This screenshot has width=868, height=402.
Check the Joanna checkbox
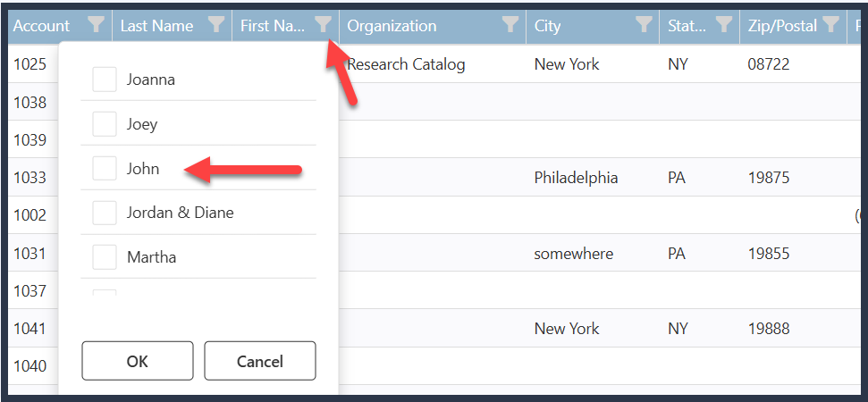105,80
